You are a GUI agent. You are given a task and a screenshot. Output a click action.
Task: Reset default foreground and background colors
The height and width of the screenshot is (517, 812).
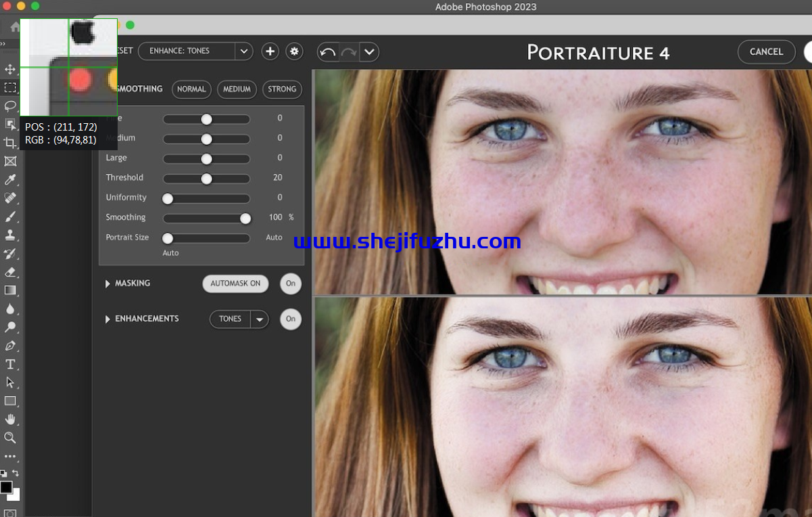tap(3, 474)
